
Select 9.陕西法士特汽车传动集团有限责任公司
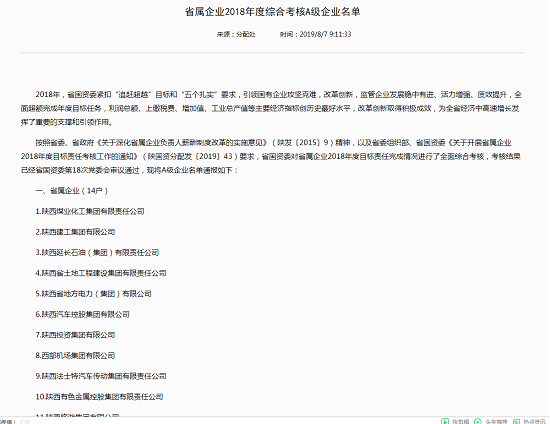point(101,376)
